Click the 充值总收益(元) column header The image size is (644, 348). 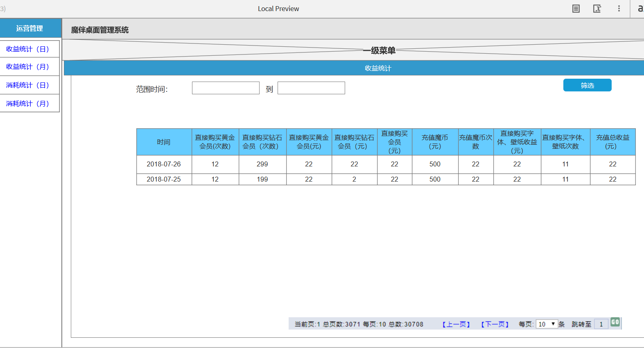point(613,142)
